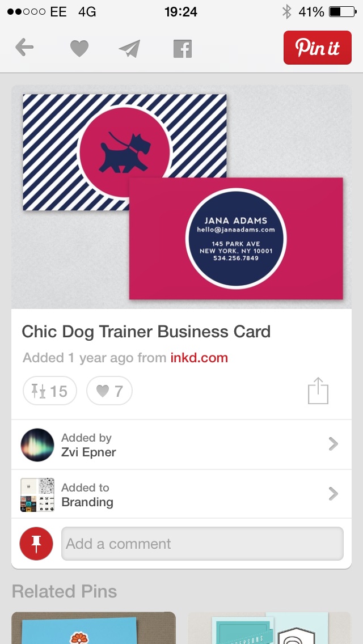The width and height of the screenshot is (363, 644).
Task: Tap the Chic Dog Trainer Business Card title
Action: point(146,332)
